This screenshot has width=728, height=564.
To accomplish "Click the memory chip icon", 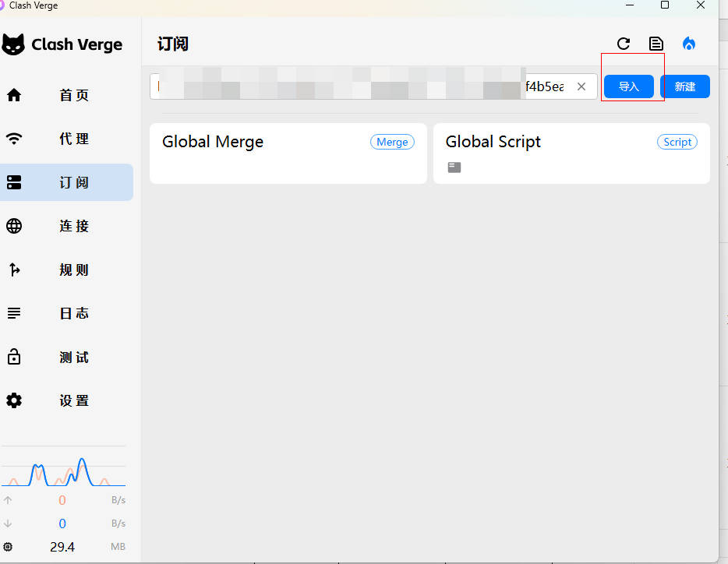I will click(8, 547).
